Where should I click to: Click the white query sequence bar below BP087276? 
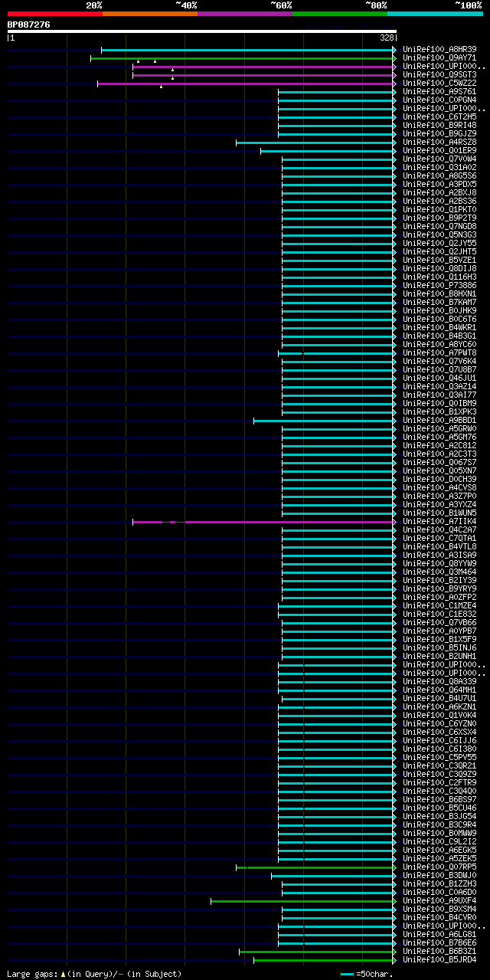pos(202,31)
